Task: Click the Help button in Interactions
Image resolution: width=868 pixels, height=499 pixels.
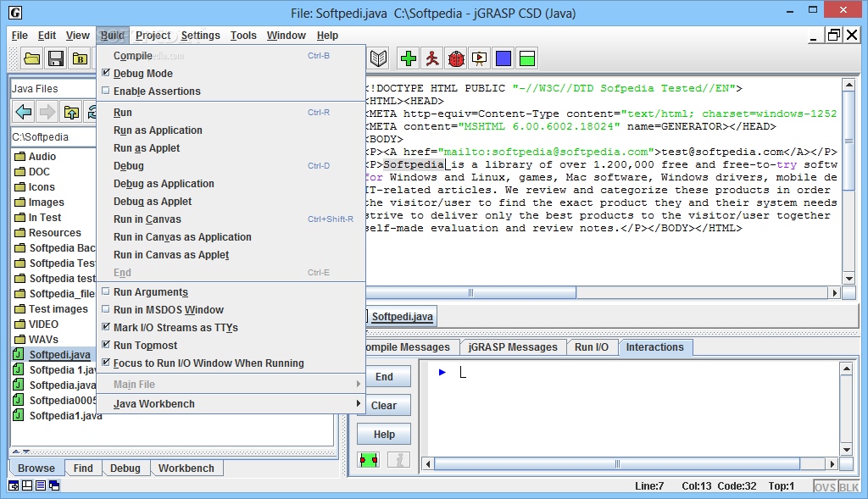Action: point(384,435)
